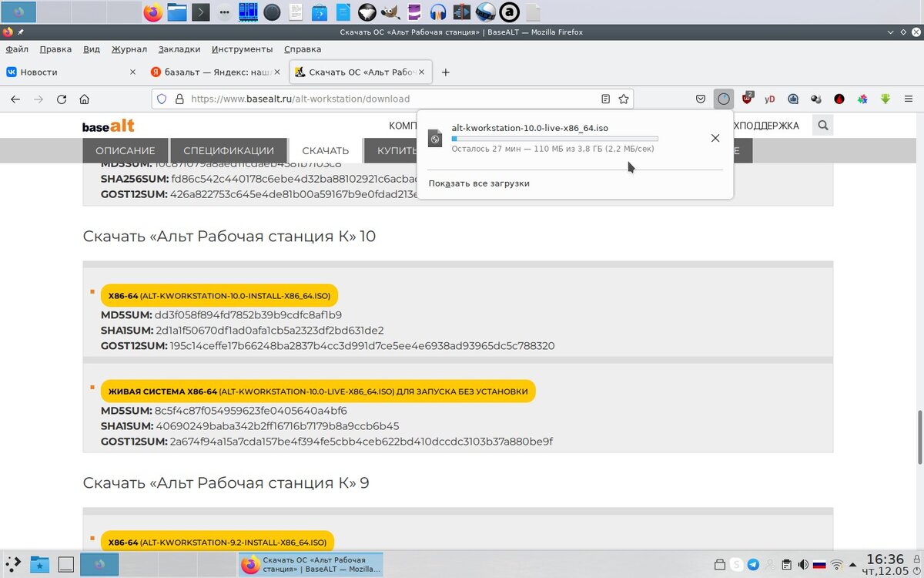This screenshot has height=578, width=924.
Task: Click the Firefox taskbar window button
Action: tap(310, 564)
